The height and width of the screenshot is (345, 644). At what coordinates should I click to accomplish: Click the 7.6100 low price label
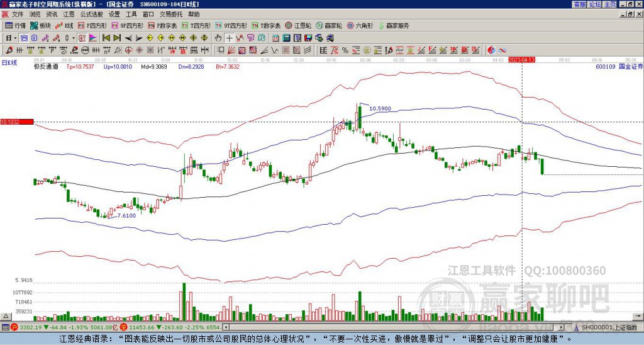pyautogui.click(x=126, y=215)
